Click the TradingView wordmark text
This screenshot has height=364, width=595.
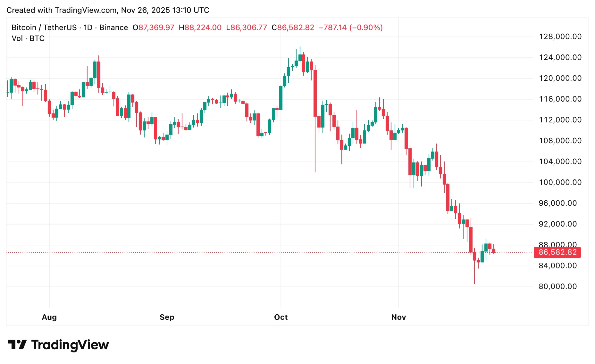click(x=70, y=345)
